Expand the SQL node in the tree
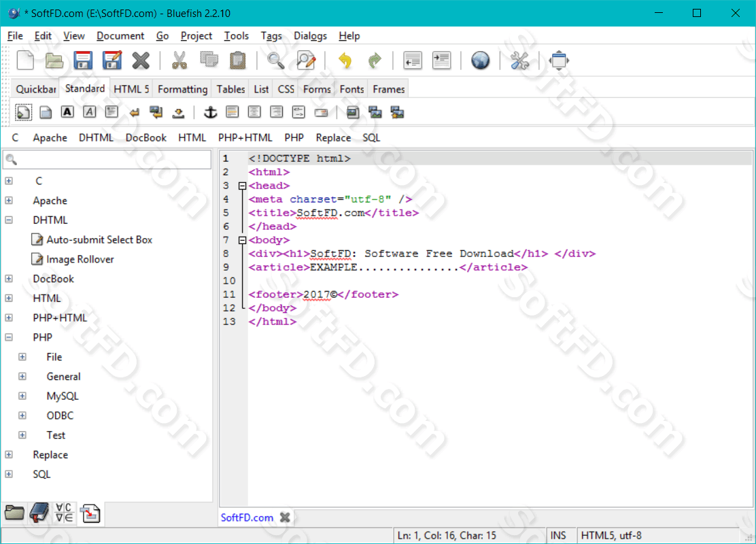 (9, 474)
